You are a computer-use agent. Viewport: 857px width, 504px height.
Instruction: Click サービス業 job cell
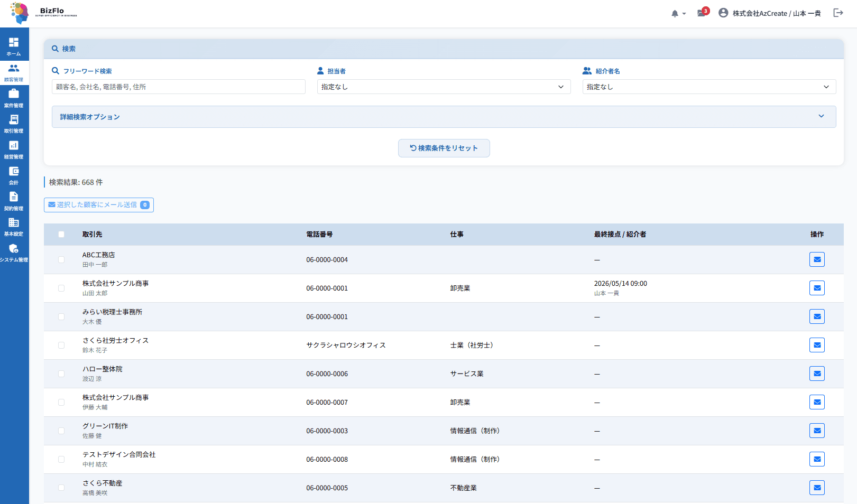point(467,374)
